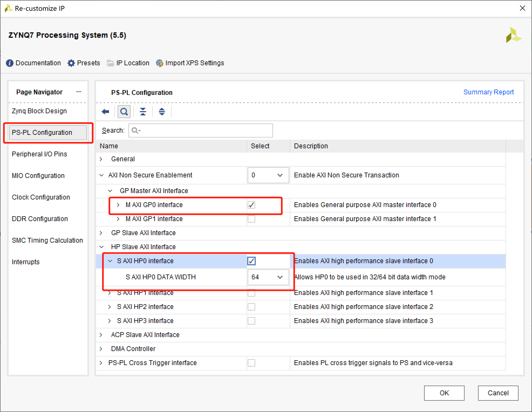Enable S AXI HP1 interface checkbox

251,293
